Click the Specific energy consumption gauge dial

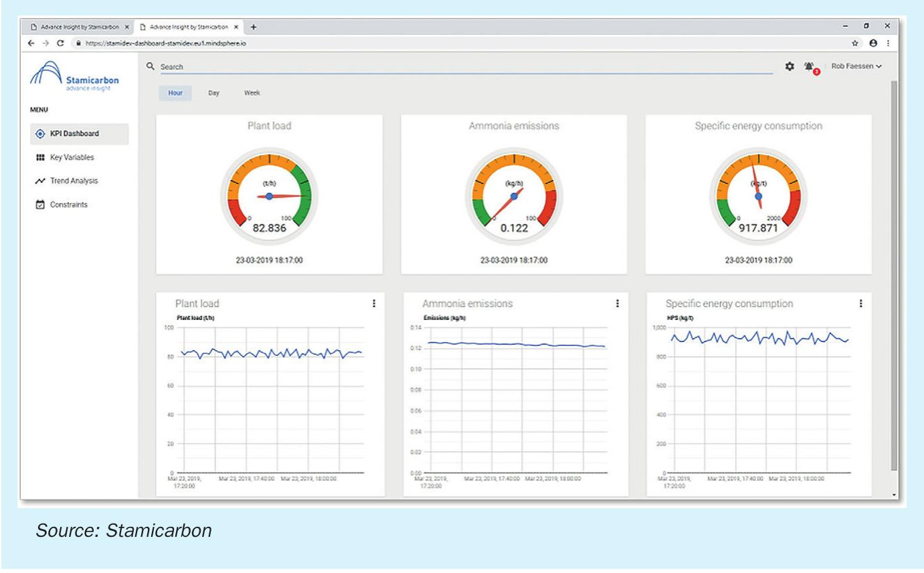[758, 196]
